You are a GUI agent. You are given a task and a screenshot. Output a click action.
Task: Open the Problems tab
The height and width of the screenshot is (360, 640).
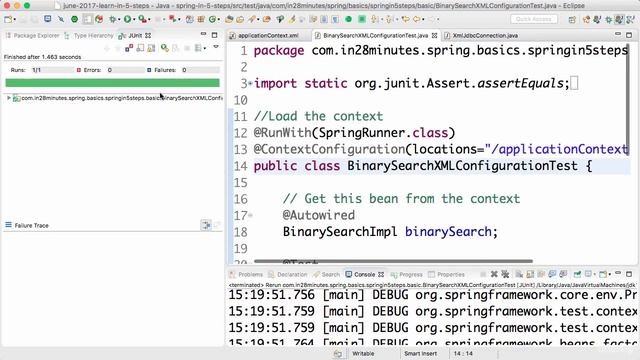click(246, 275)
